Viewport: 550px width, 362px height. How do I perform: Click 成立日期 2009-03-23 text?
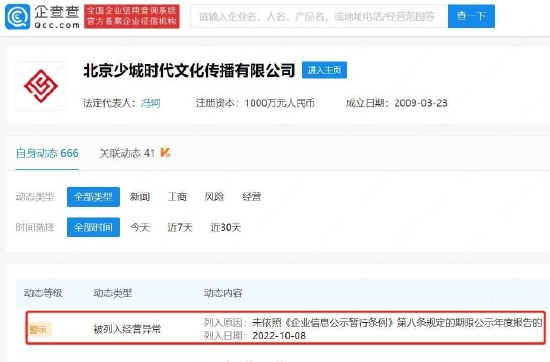(x=396, y=103)
